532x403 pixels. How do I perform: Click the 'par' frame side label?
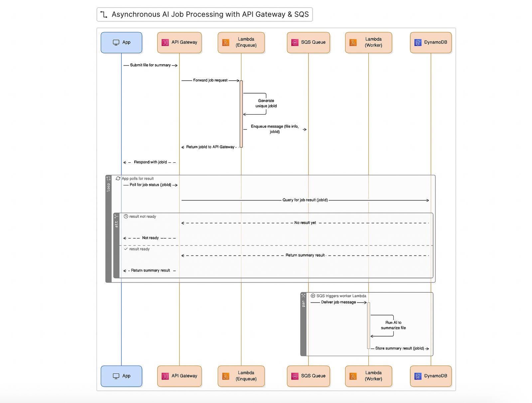pyautogui.click(x=303, y=304)
